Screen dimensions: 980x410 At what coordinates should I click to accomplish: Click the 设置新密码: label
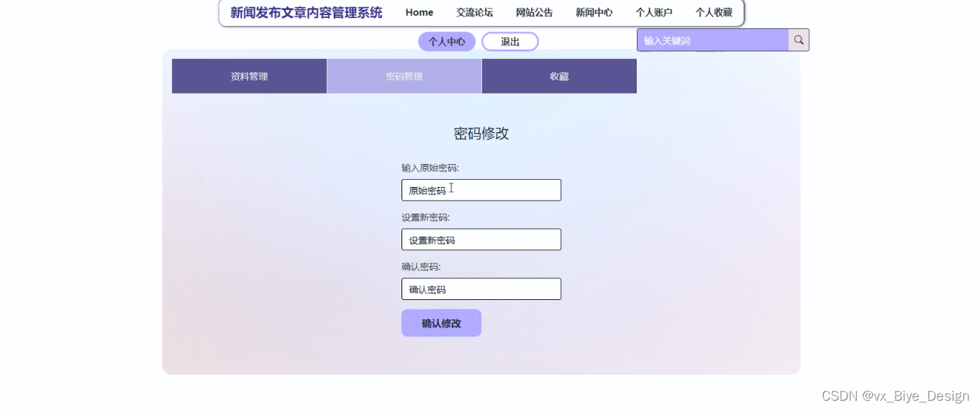(x=426, y=217)
